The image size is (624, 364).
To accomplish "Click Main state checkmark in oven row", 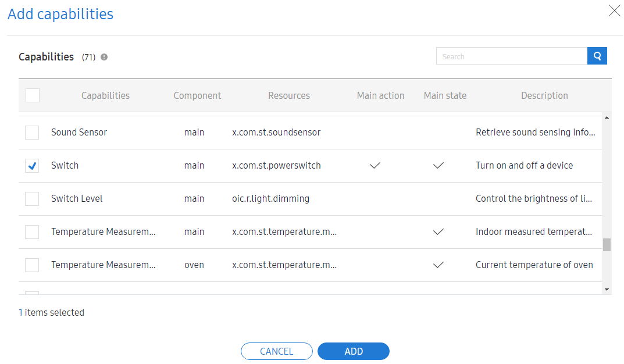I will tap(438, 265).
